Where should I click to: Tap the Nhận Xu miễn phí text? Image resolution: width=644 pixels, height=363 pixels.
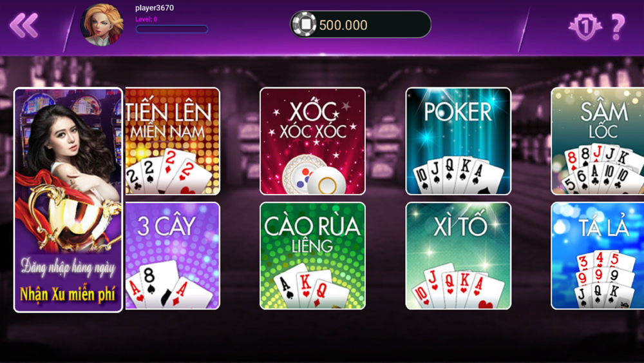click(x=68, y=295)
